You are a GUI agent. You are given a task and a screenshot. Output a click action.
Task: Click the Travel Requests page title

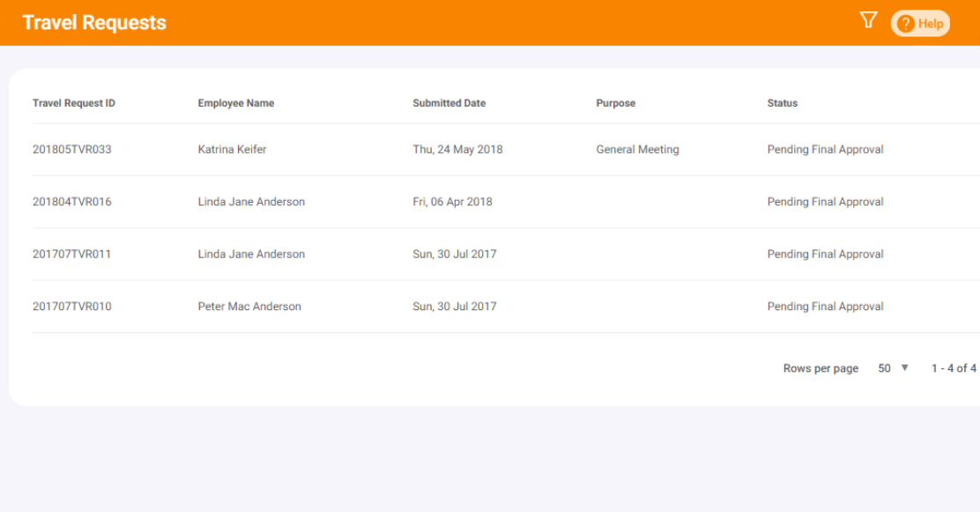pos(94,23)
